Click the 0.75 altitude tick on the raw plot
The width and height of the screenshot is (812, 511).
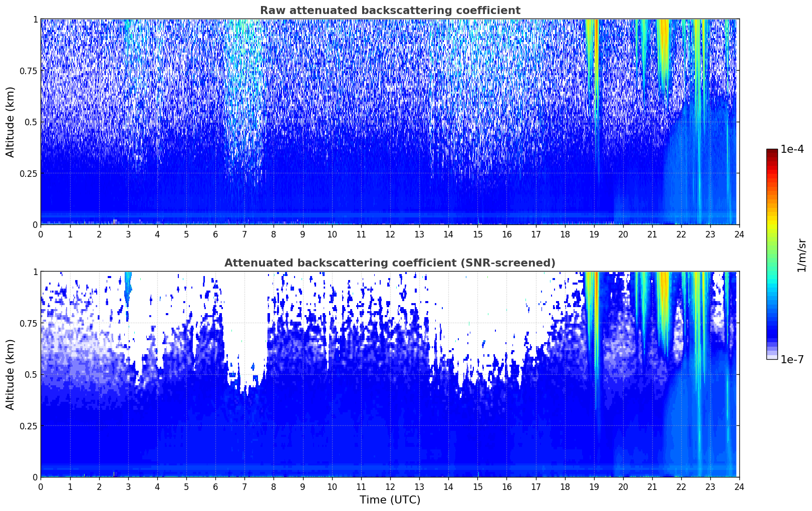click(x=29, y=71)
